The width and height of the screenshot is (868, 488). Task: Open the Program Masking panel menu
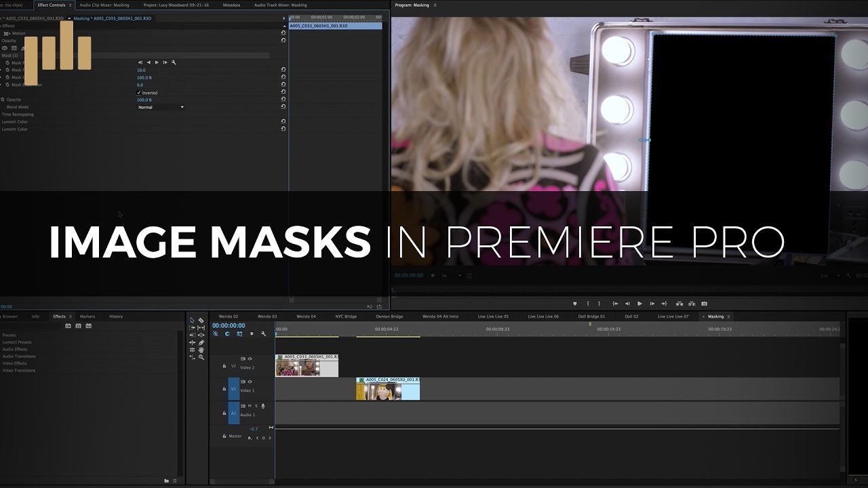(435, 5)
